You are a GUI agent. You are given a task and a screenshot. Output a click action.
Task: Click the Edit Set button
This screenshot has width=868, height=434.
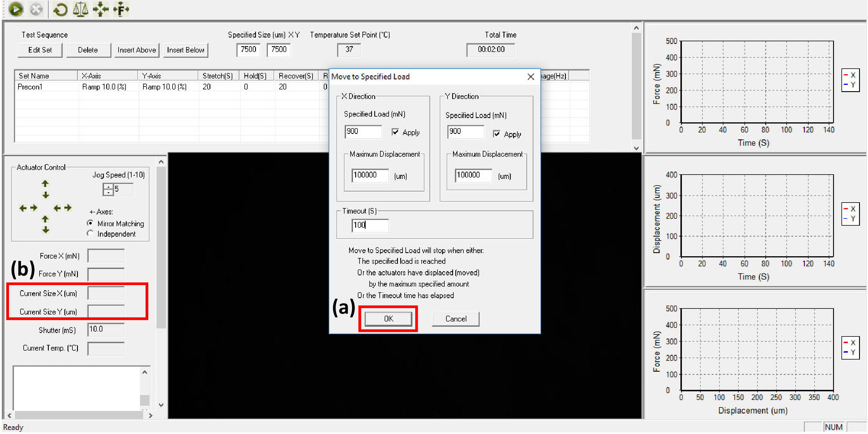coord(40,50)
